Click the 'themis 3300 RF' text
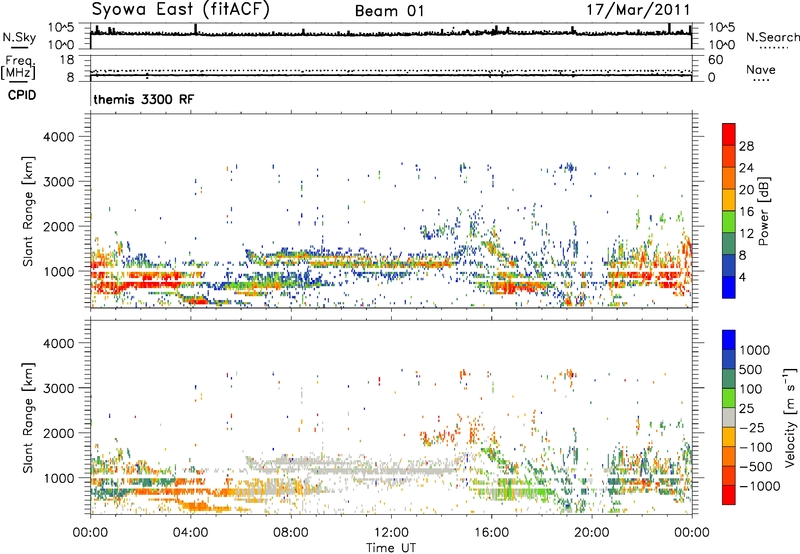This screenshot has width=800, height=554. (144, 99)
